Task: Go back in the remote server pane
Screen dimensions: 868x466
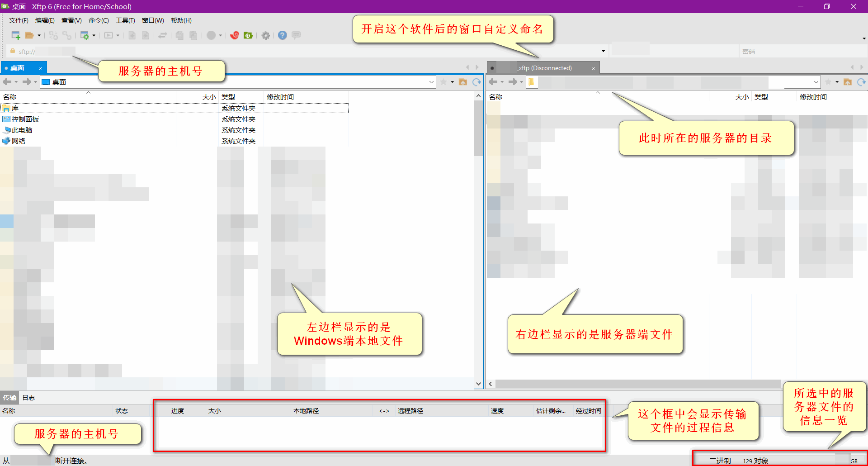Action: pyautogui.click(x=493, y=82)
